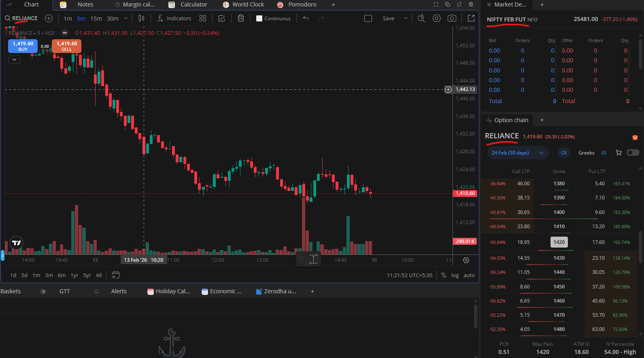Open chart settings hexagon icon
This screenshot has height=358, width=644.
pos(436,18)
